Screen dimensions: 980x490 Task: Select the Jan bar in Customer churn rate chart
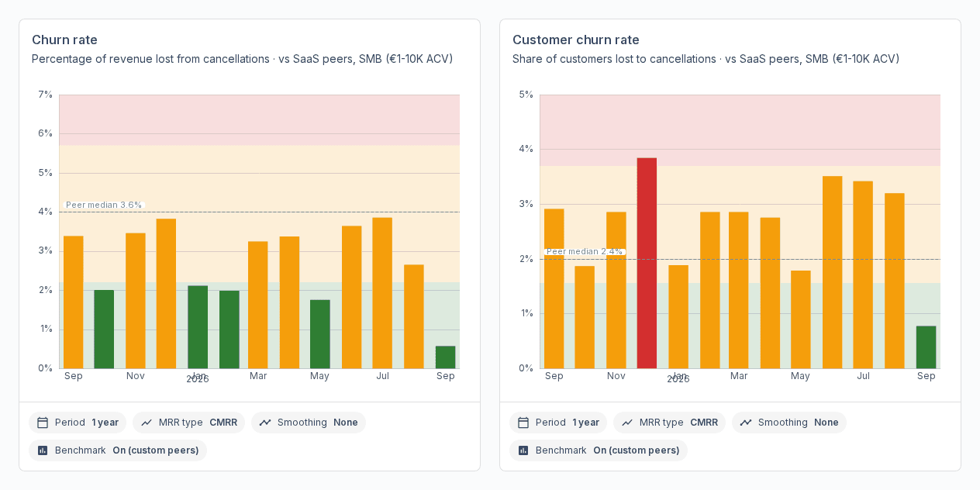click(678, 317)
